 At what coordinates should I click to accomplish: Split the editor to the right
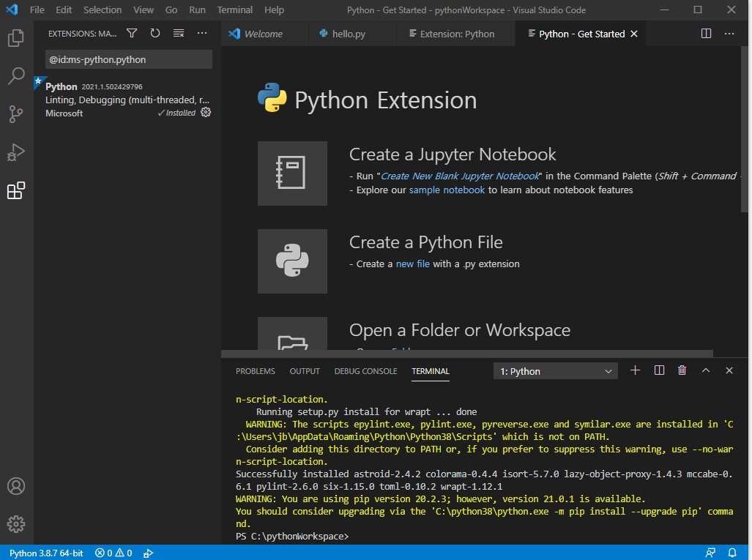coord(706,34)
